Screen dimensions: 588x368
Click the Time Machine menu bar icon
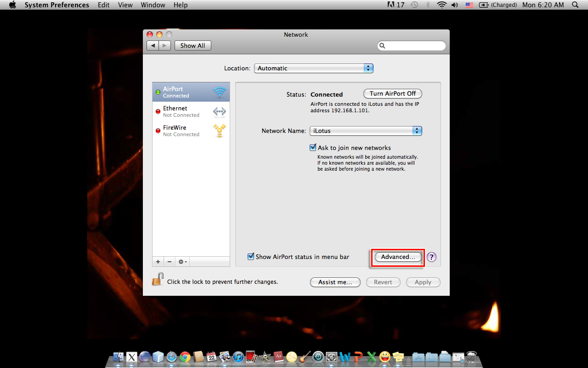(414, 5)
